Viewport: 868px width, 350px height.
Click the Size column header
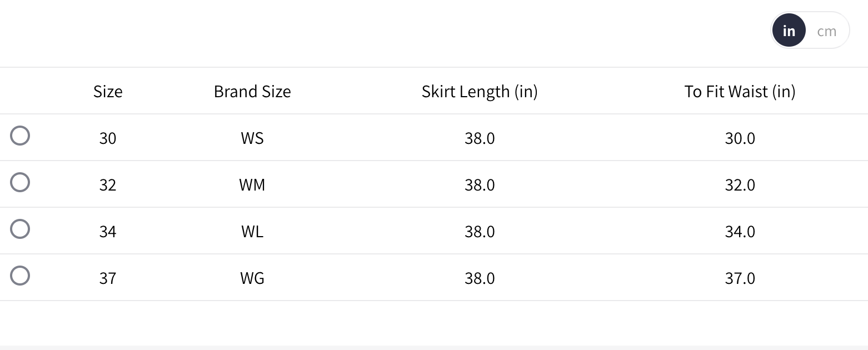pos(108,92)
